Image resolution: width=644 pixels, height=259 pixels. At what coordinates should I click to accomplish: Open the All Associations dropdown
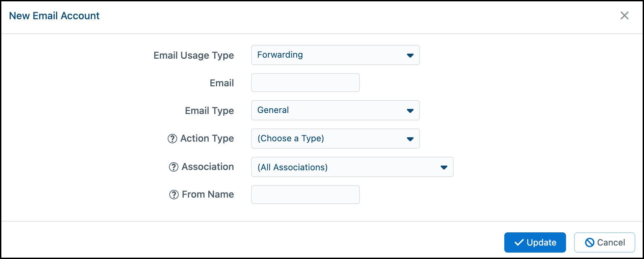(352, 167)
